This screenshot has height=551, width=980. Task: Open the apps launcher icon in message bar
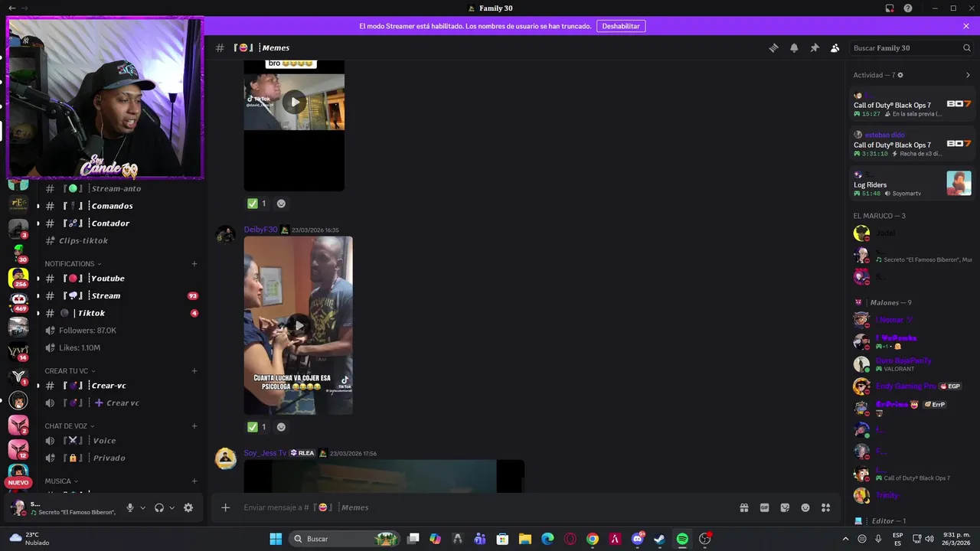825,507
